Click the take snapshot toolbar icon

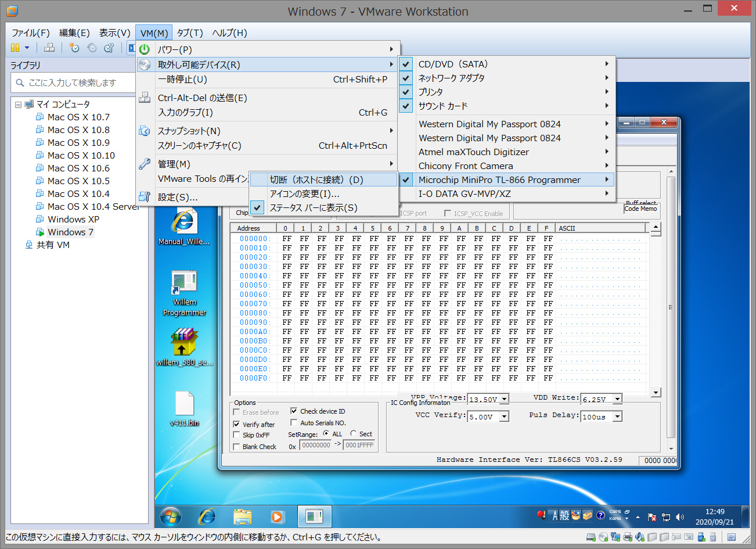point(74,48)
